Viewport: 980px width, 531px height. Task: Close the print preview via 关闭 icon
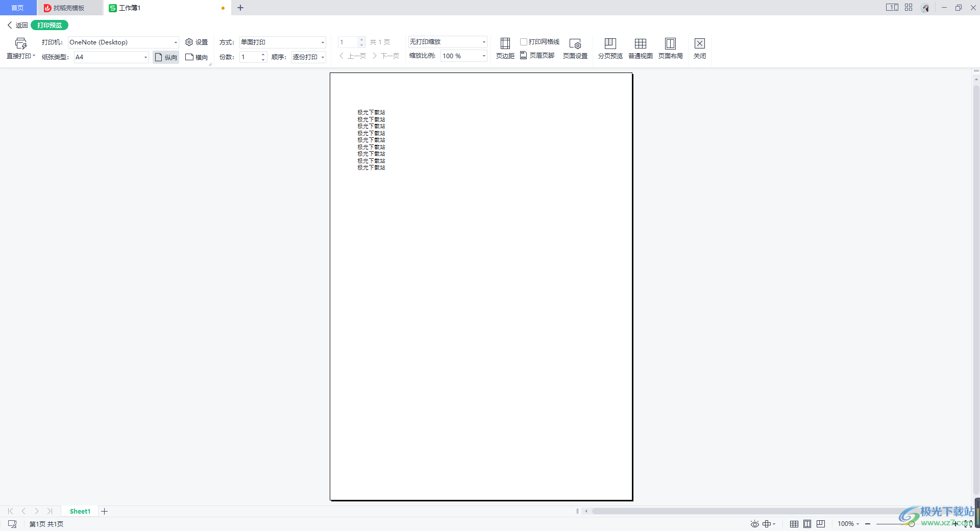[700, 49]
